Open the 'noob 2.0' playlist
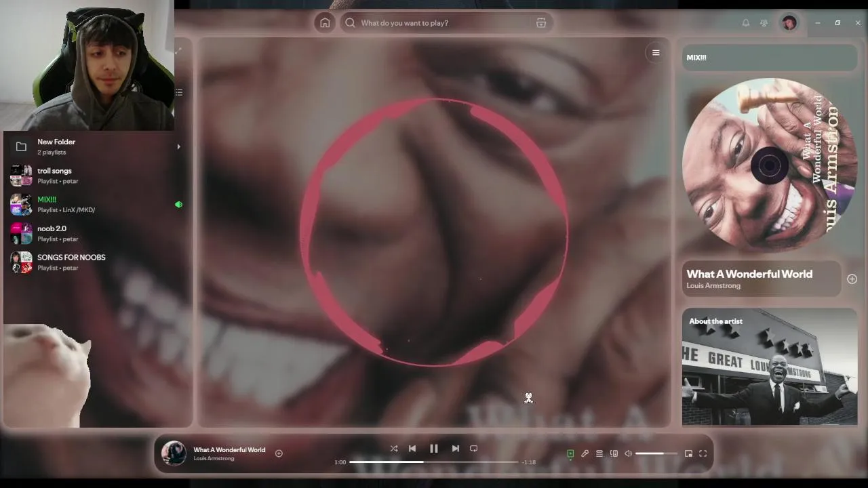868x488 pixels. click(96, 233)
